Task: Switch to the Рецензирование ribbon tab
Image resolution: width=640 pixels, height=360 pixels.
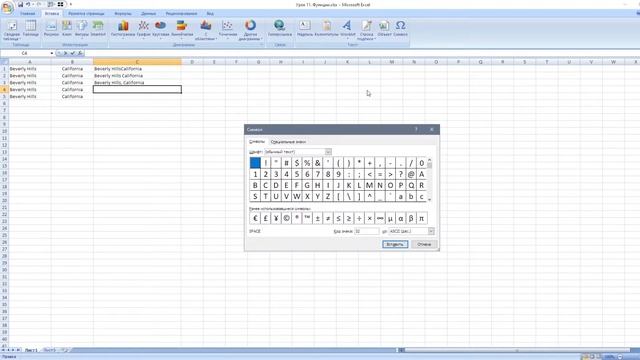Action: (181, 13)
